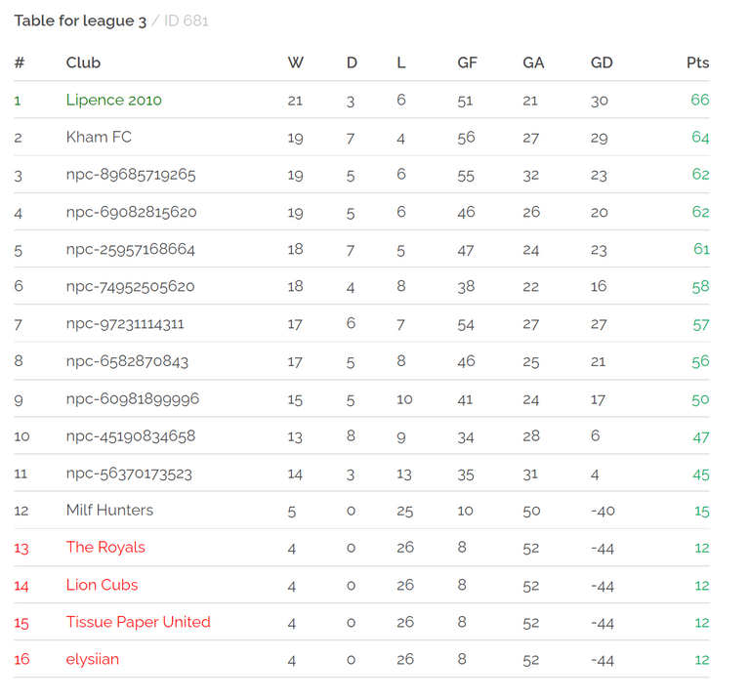The height and width of the screenshot is (700, 750).
Task: Click the GA column header
Action: click(x=533, y=62)
